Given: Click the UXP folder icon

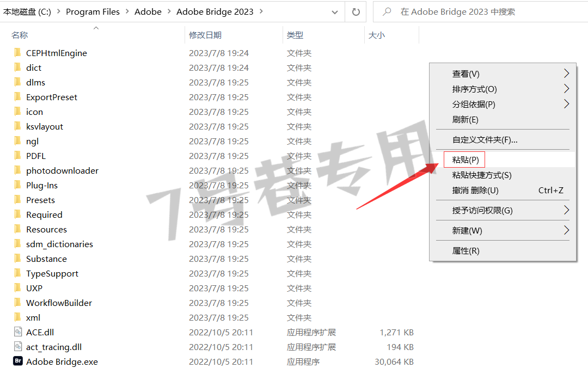Looking at the screenshot, I should coord(17,288).
